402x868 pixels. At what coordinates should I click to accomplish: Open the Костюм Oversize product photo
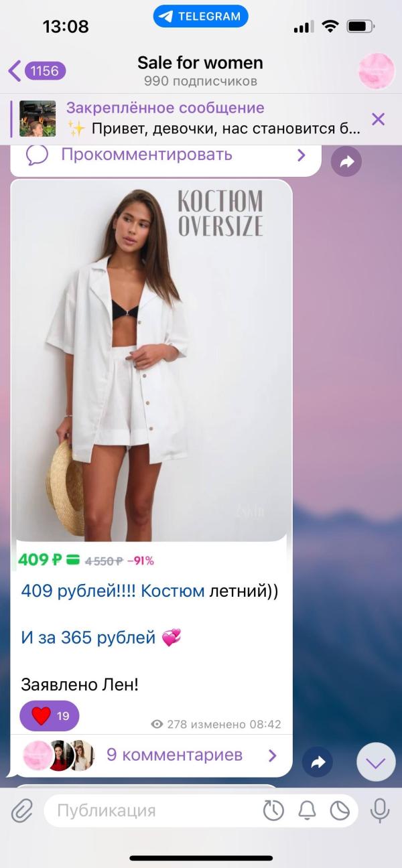pyautogui.click(x=151, y=360)
